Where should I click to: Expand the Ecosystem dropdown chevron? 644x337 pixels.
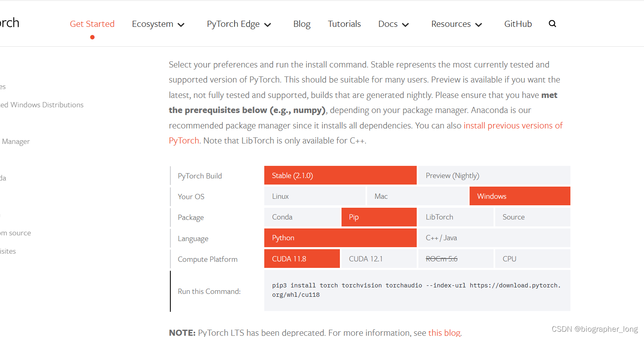(181, 25)
